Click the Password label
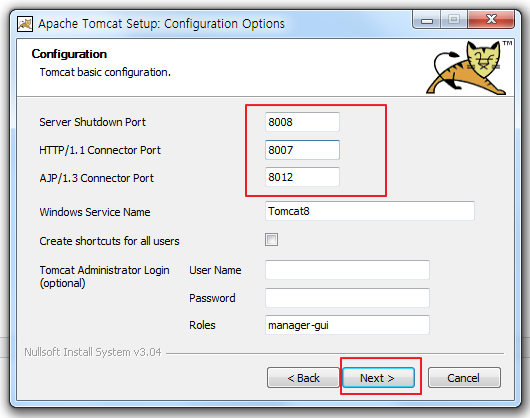Viewport: 530px width, 418px height. pyautogui.click(x=212, y=298)
